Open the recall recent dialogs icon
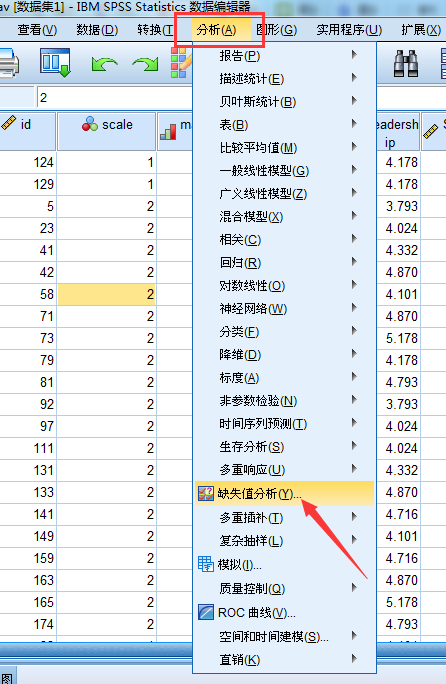The width and height of the screenshot is (446, 684). (55, 63)
